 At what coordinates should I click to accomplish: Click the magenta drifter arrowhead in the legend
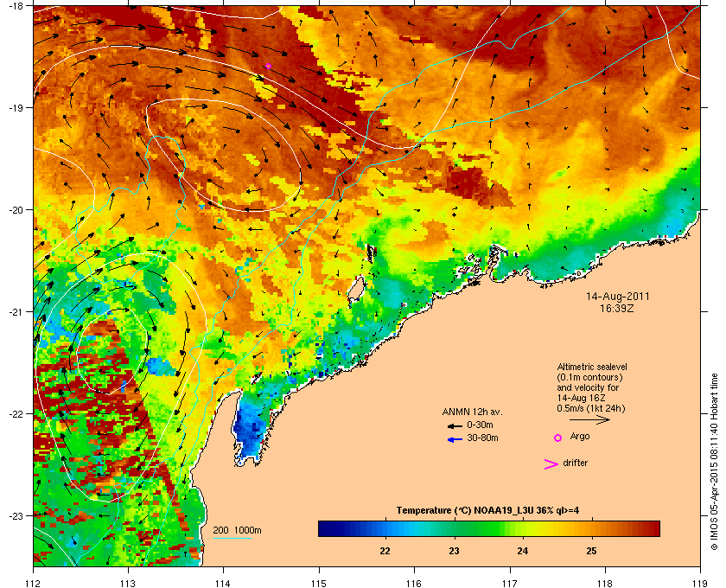click(x=551, y=464)
